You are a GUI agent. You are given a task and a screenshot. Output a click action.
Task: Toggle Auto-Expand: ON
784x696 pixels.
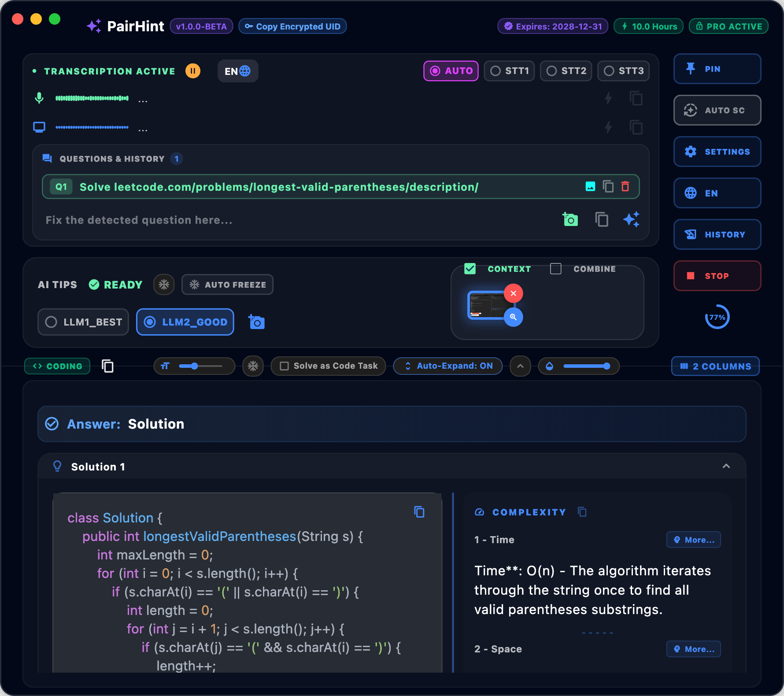[x=448, y=366]
